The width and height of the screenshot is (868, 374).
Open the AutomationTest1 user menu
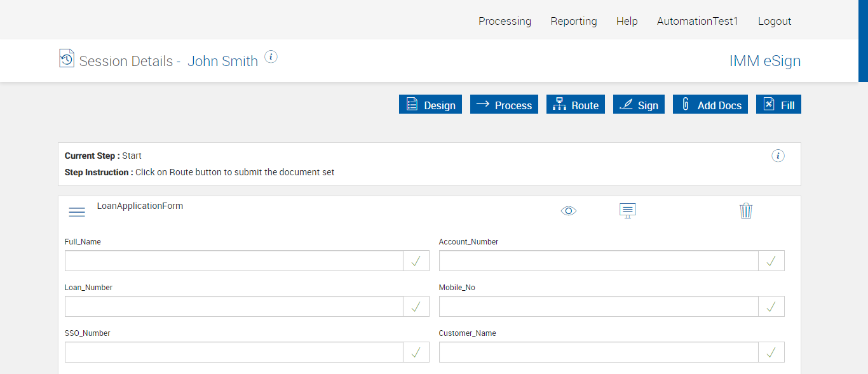coord(698,21)
